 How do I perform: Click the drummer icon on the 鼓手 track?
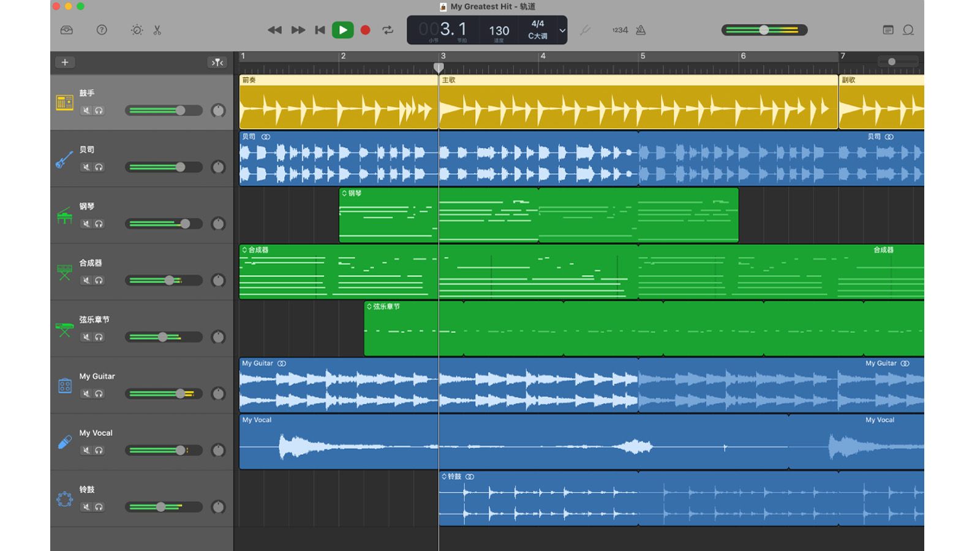point(65,102)
